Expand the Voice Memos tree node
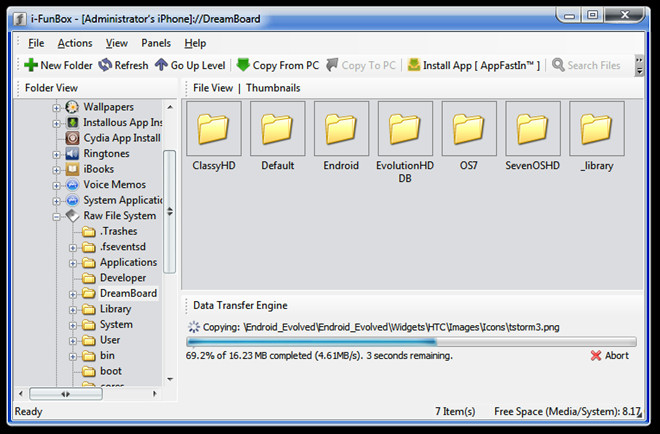Viewport: 660px width, 434px height. click(x=56, y=186)
